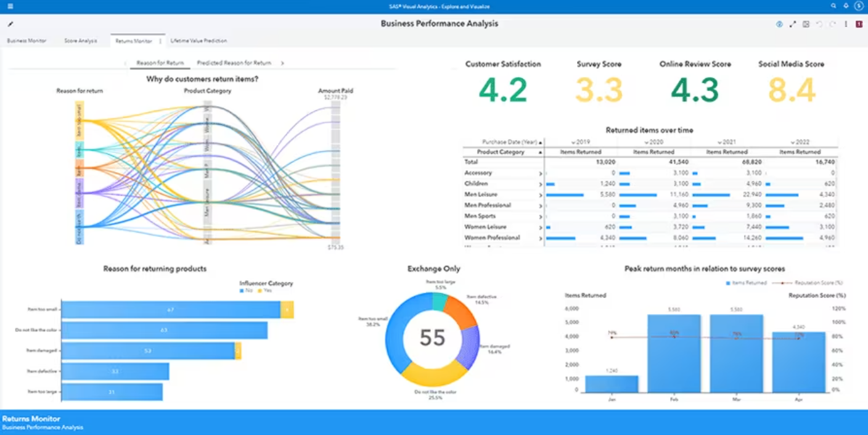This screenshot has height=435, width=868.
Task: Click the Customer Satisfaction value 4.2
Action: (x=503, y=91)
